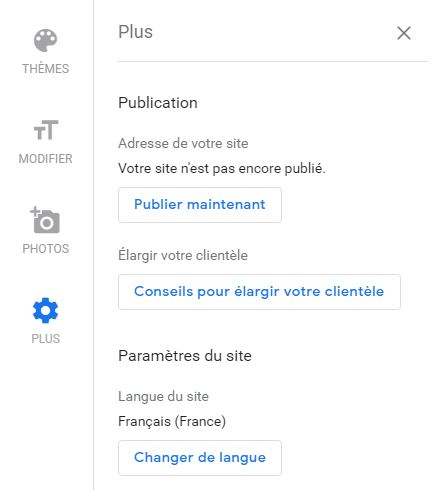Click the PLUS label under gear
The height and width of the screenshot is (490, 447).
[46, 339]
